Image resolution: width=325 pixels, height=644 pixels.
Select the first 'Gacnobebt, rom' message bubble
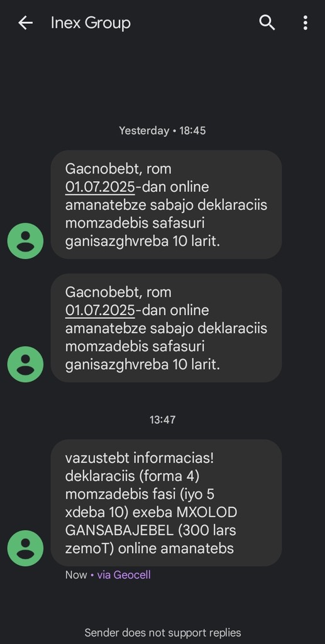[166, 204]
